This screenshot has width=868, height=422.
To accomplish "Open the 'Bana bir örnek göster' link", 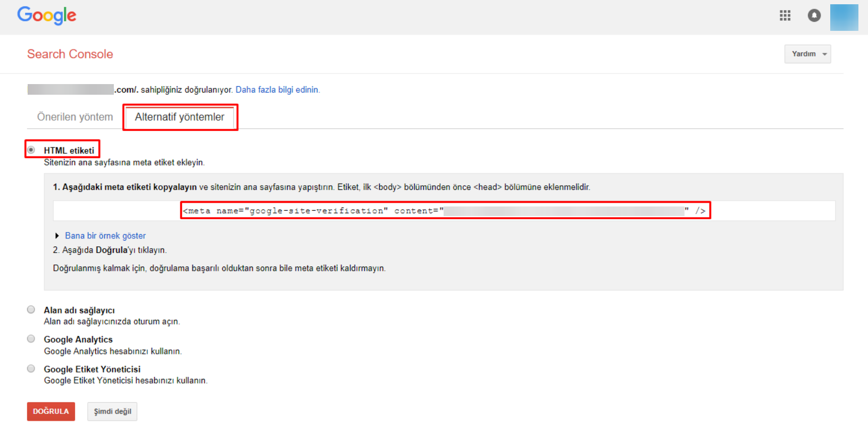I will 105,236.
